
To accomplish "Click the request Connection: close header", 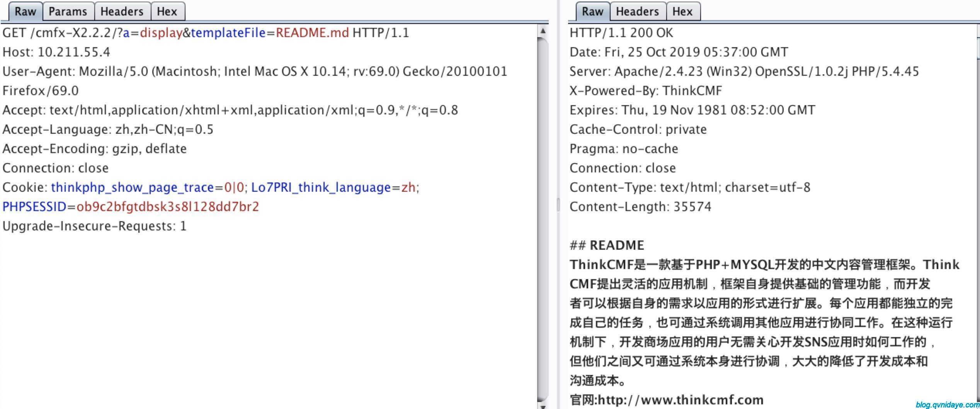I will tap(55, 168).
